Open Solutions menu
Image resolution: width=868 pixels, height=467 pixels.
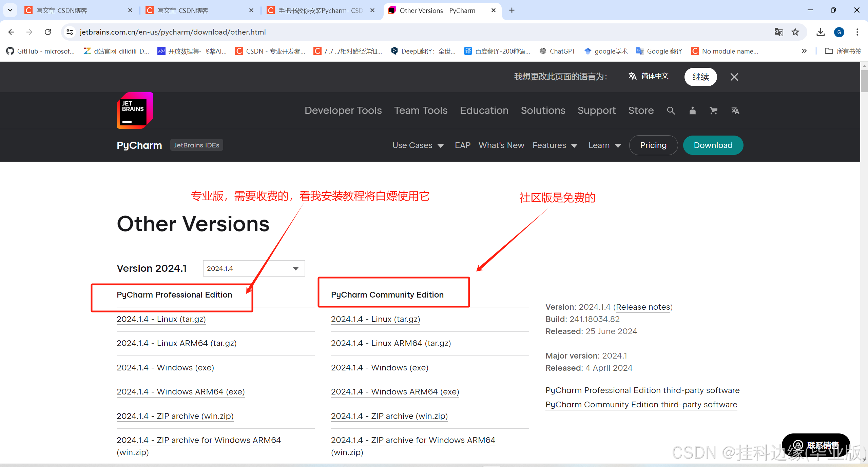coord(543,110)
